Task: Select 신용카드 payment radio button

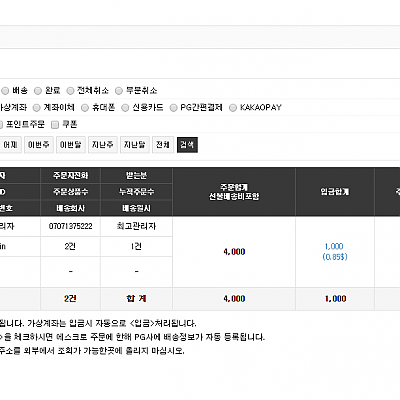Action: pos(125,108)
